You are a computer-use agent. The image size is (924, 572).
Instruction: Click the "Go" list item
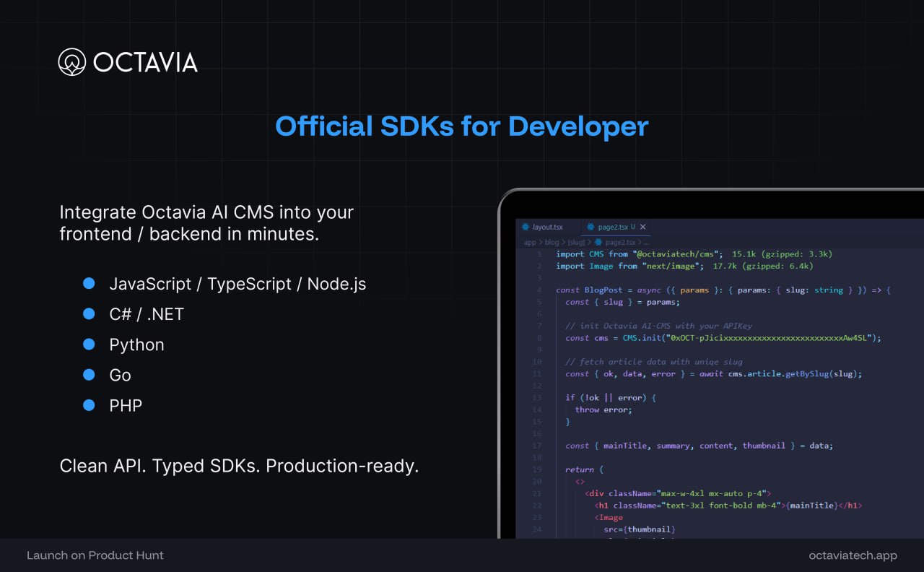pyautogui.click(x=120, y=375)
